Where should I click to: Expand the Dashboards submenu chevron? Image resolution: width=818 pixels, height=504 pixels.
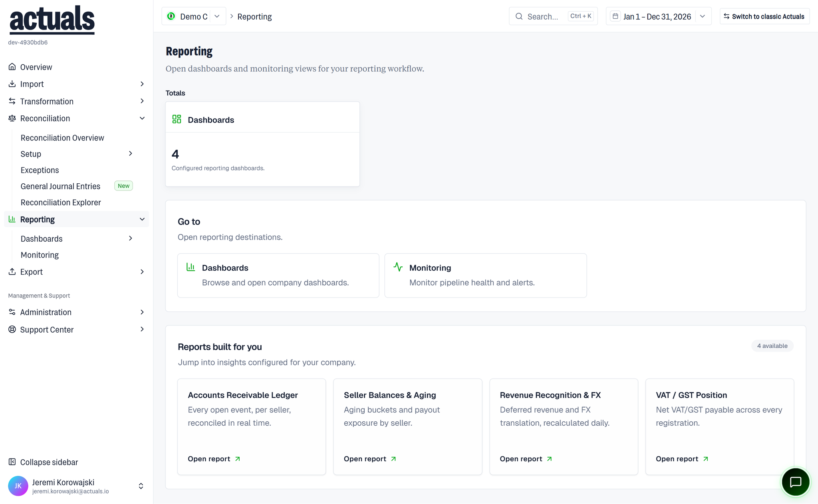(x=131, y=238)
